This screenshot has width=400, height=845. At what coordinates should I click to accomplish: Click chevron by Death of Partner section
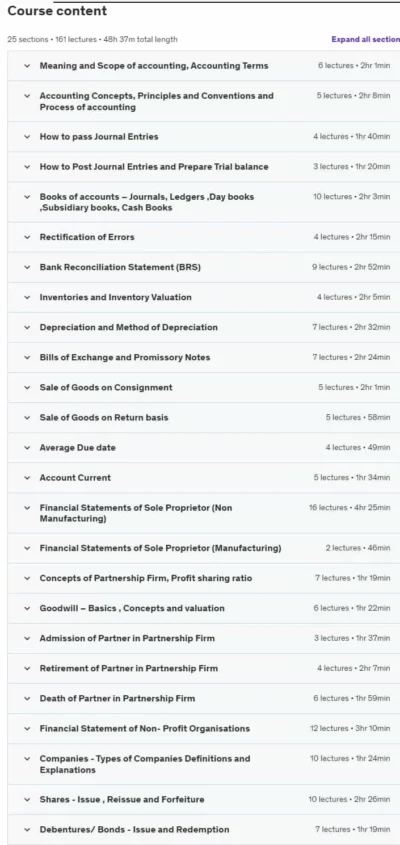tap(27, 698)
